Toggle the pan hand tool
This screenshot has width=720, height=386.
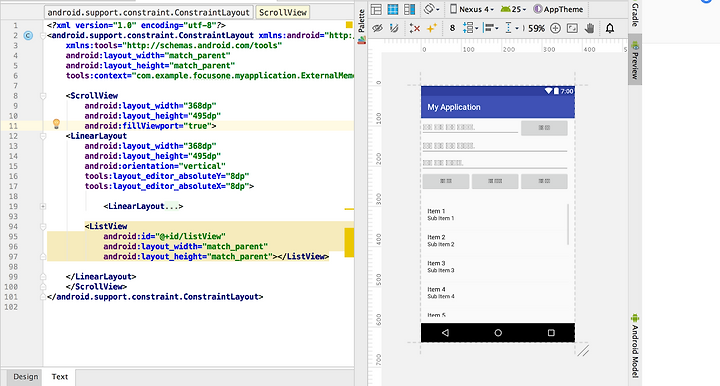pos(590,28)
